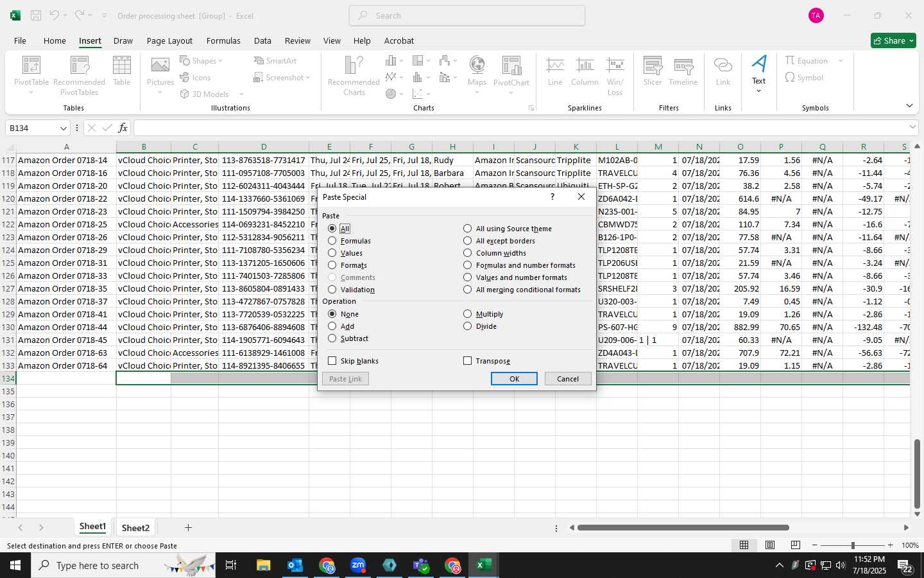This screenshot has width=924, height=578.
Task: Select All using Source theme
Action: click(507, 229)
